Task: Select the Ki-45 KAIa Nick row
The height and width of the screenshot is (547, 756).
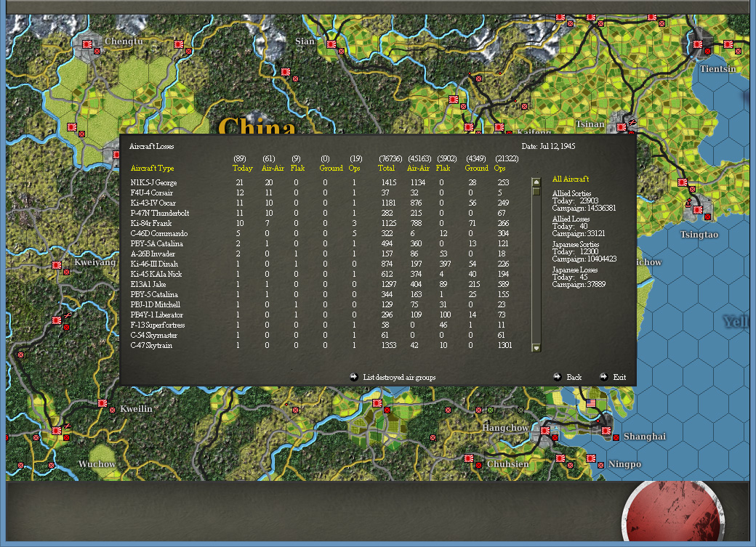Action: (321, 274)
